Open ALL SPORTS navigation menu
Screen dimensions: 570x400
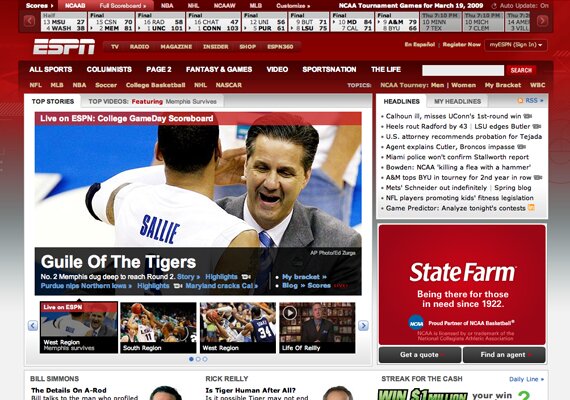(51, 69)
